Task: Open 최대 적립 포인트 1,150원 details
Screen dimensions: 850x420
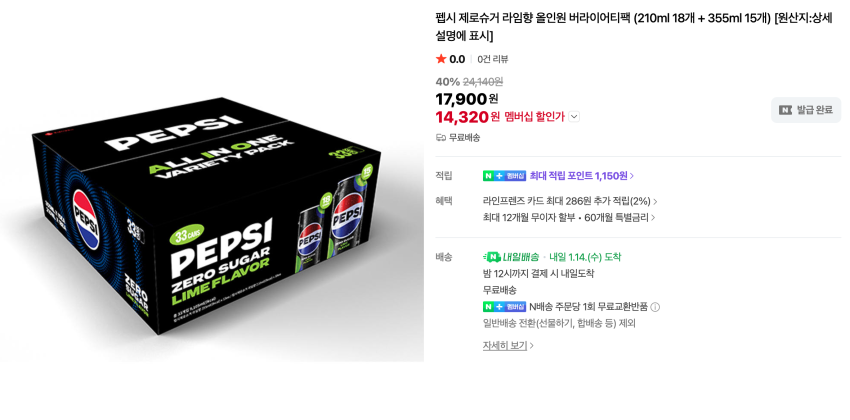Action: click(582, 176)
